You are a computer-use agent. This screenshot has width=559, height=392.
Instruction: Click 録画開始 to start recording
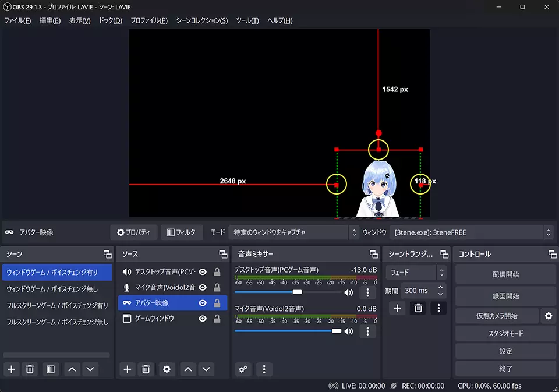505,296
